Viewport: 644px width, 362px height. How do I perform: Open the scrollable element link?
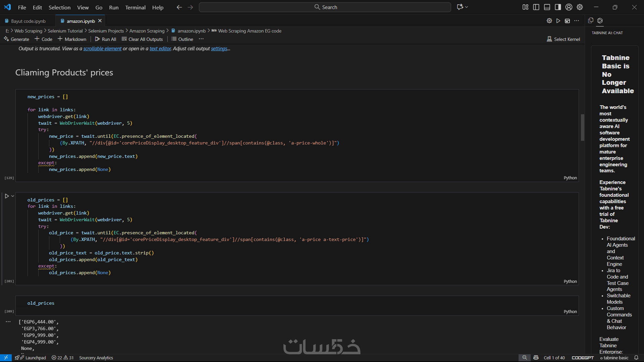pos(102,49)
